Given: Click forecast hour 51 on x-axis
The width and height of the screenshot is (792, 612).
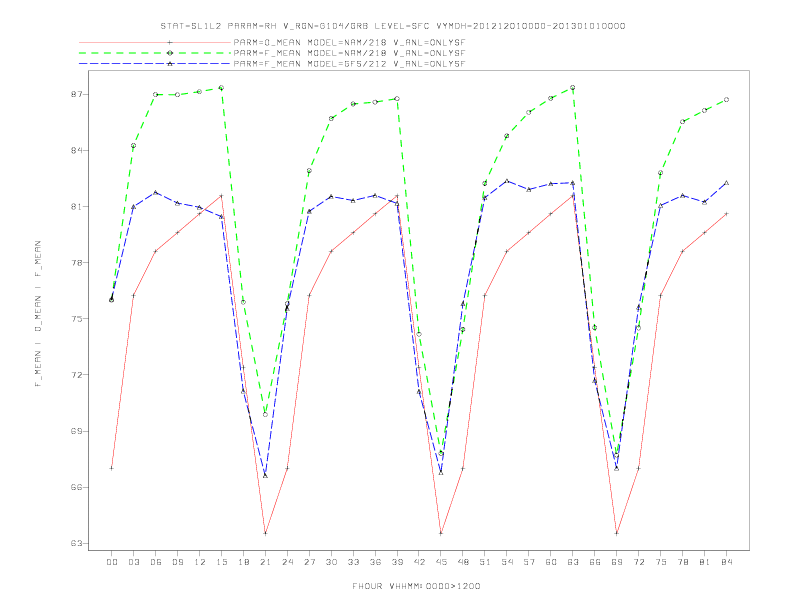Looking at the screenshot, I should [485, 562].
